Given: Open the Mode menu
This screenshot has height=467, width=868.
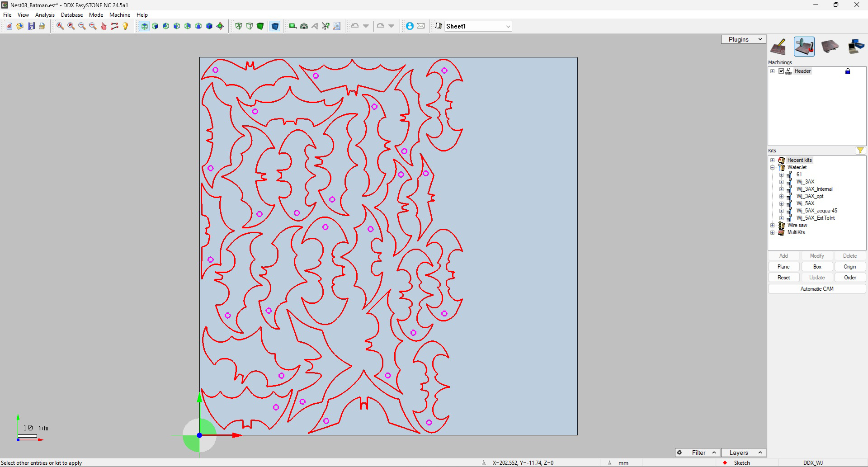Looking at the screenshot, I should click(96, 15).
